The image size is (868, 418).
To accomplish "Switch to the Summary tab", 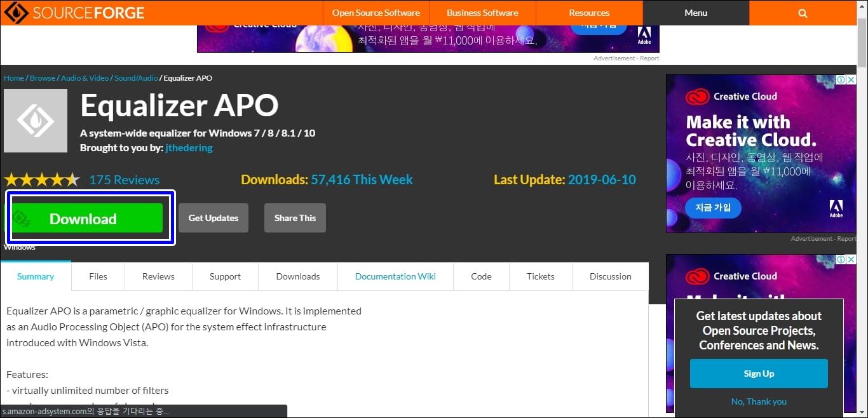I will 36,276.
